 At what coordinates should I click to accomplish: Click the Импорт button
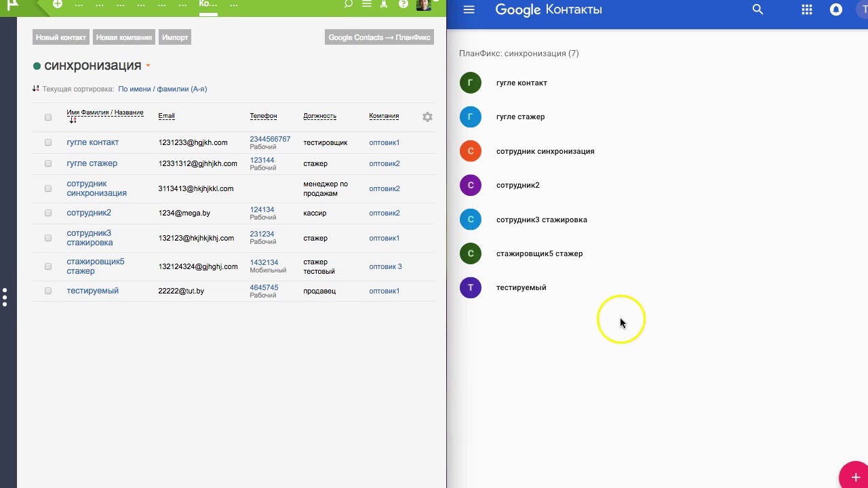click(x=175, y=37)
